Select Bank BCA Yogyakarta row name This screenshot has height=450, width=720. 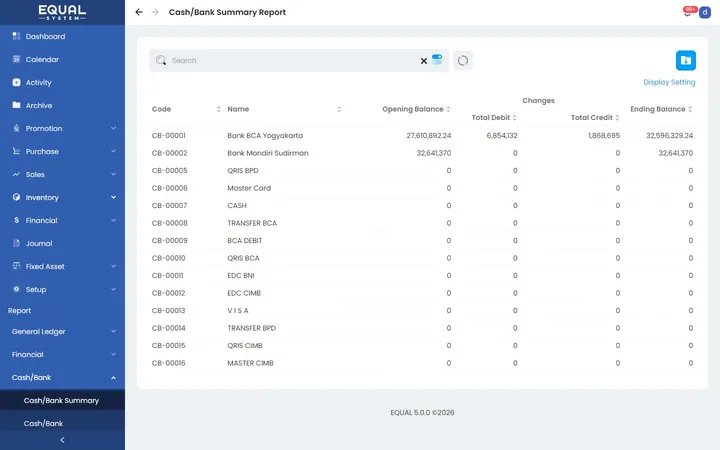tap(265, 135)
